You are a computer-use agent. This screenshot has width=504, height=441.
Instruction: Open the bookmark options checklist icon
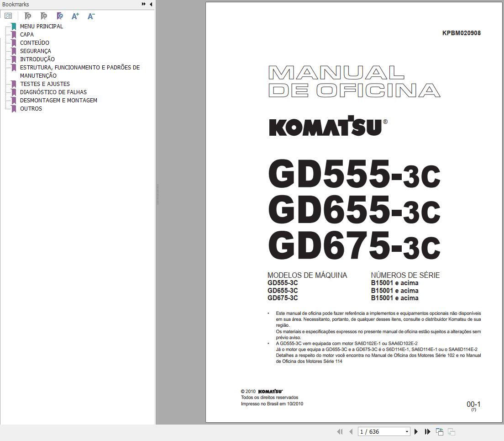[x=8, y=16]
